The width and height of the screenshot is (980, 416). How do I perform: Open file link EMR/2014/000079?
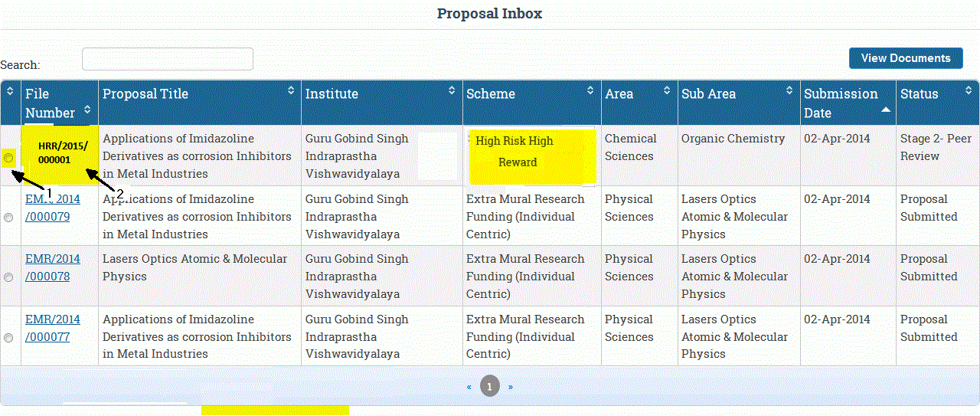53,208
